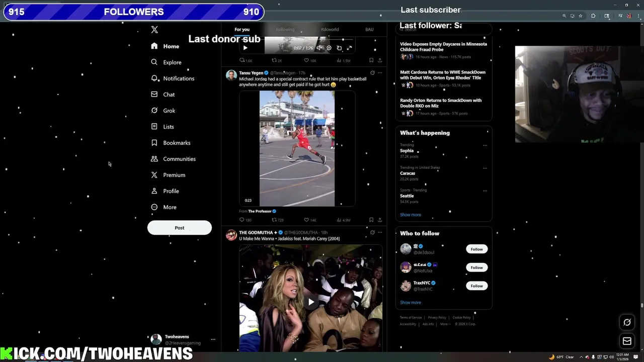Open Tansu Yegen's profile name link

(x=251, y=73)
